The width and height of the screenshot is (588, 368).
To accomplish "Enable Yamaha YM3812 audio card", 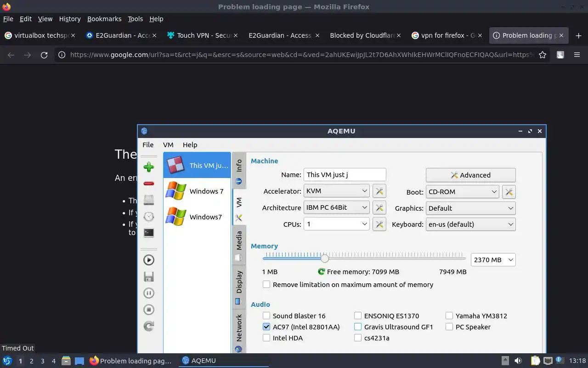I will pos(449,316).
